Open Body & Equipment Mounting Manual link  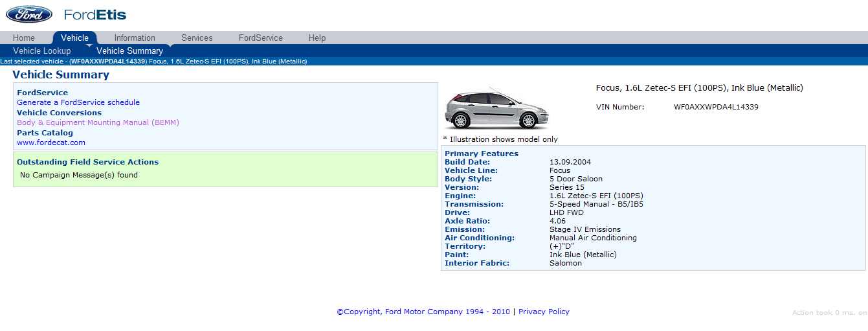point(98,122)
